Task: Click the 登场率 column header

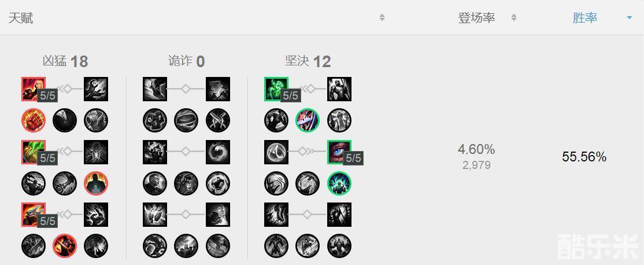Action: pos(476,18)
